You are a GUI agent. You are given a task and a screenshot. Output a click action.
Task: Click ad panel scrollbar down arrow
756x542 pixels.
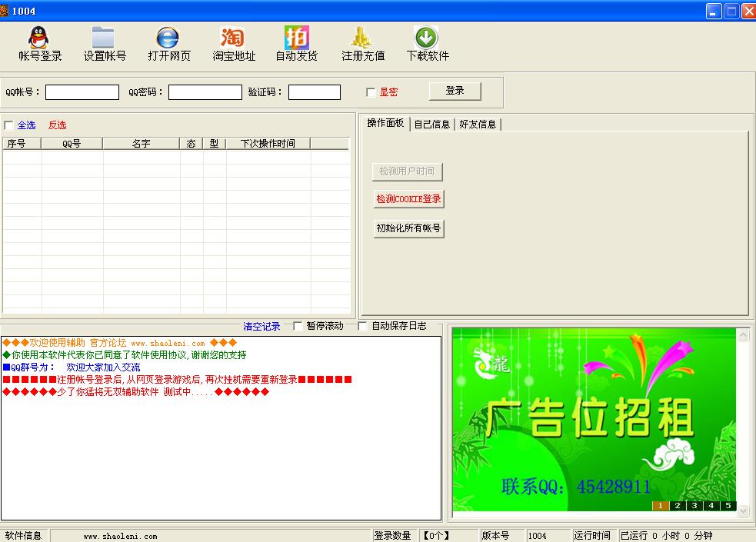click(x=744, y=510)
